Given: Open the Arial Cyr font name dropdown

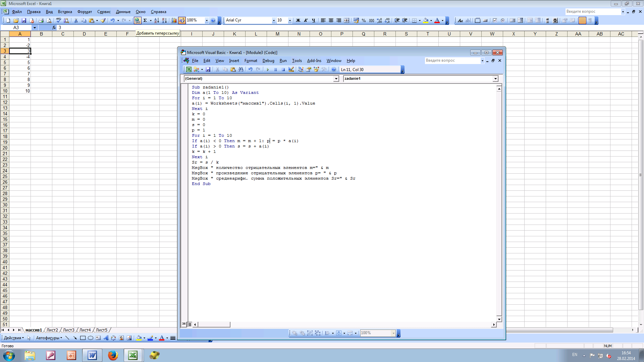Looking at the screenshot, I should click(273, 20).
